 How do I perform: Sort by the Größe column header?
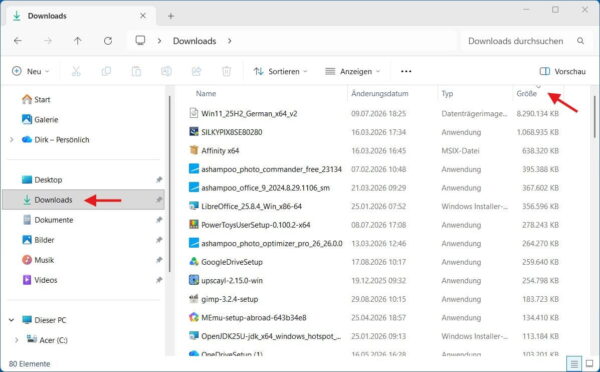527,93
